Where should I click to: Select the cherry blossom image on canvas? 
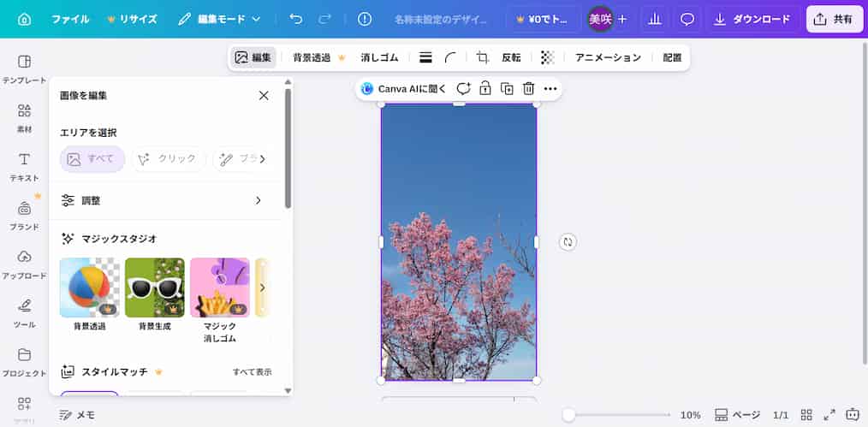pyautogui.click(x=459, y=242)
